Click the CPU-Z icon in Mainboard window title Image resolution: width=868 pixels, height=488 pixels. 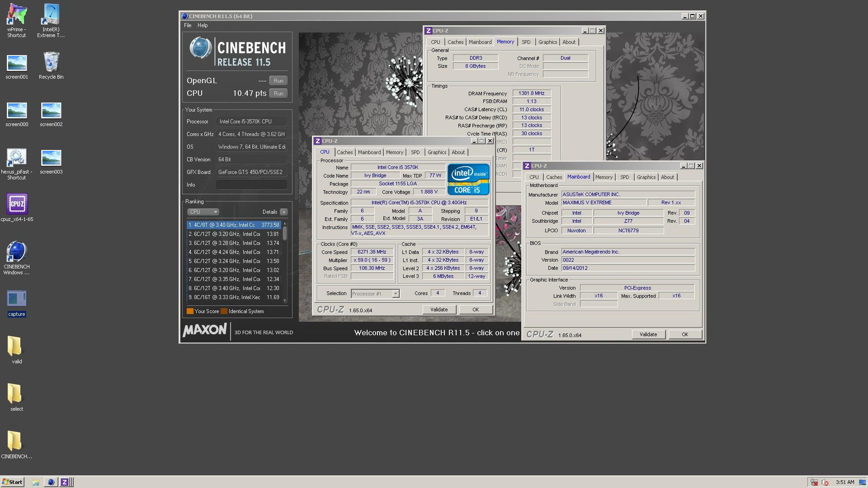click(527, 166)
